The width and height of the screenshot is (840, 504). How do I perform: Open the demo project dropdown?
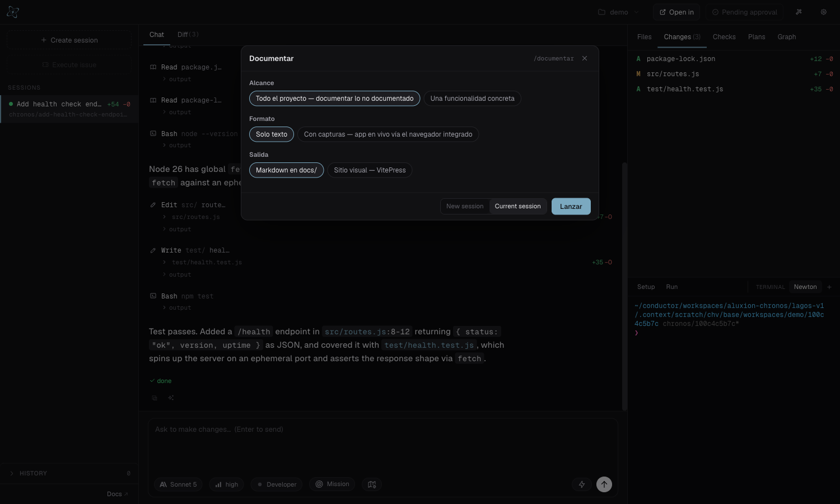tap(618, 12)
